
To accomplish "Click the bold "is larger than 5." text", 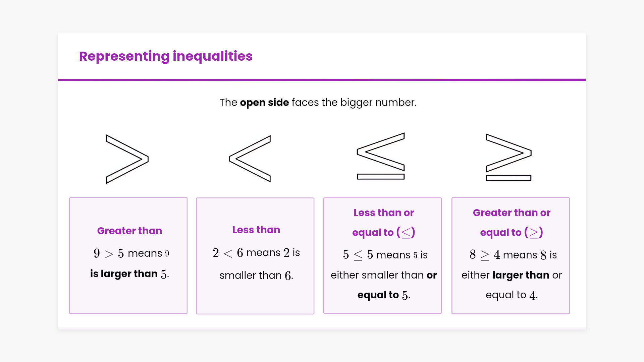I will tap(129, 274).
